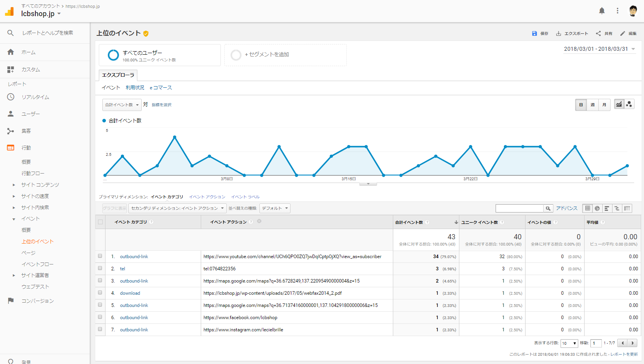
Task: Open the コンバージョン flag icon
Action: click(11, 301)
